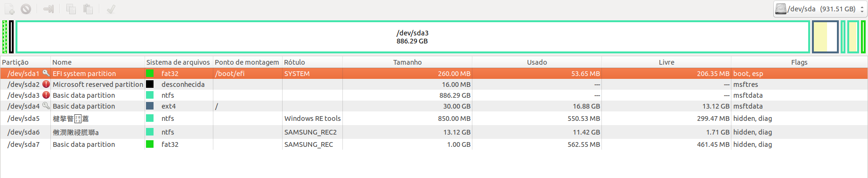Screen dimensions: 868x178
Task: Open the /dev/sda device selector dropdown
Action: pos(819,9)
